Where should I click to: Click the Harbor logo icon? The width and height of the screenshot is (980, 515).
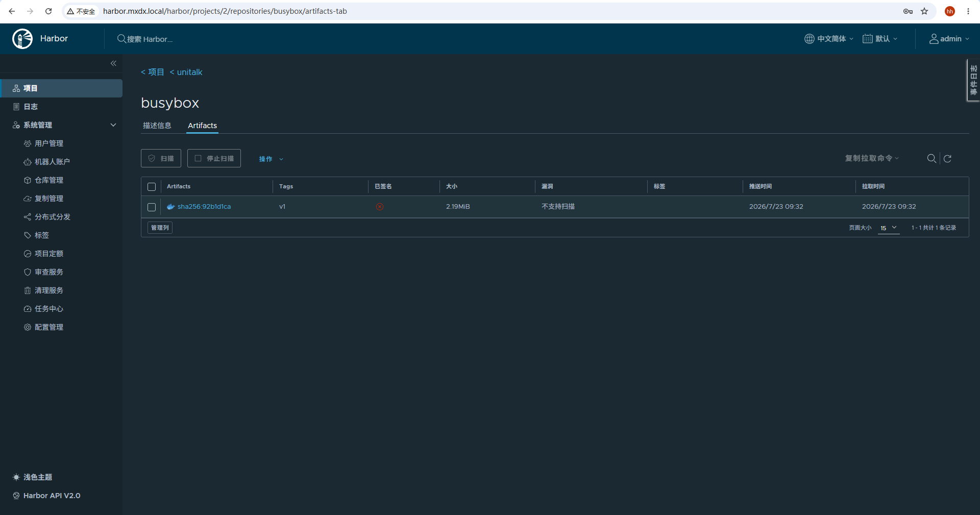point(22,39)
